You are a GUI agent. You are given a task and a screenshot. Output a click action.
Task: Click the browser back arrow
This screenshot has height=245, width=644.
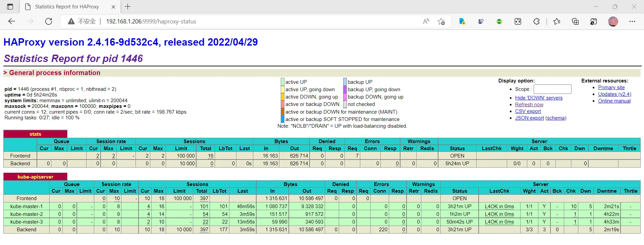coord(12,21)
